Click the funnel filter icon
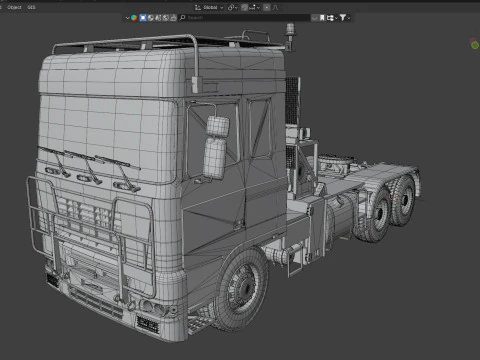Viewport: 480px width, 360px height. point(343,18)
